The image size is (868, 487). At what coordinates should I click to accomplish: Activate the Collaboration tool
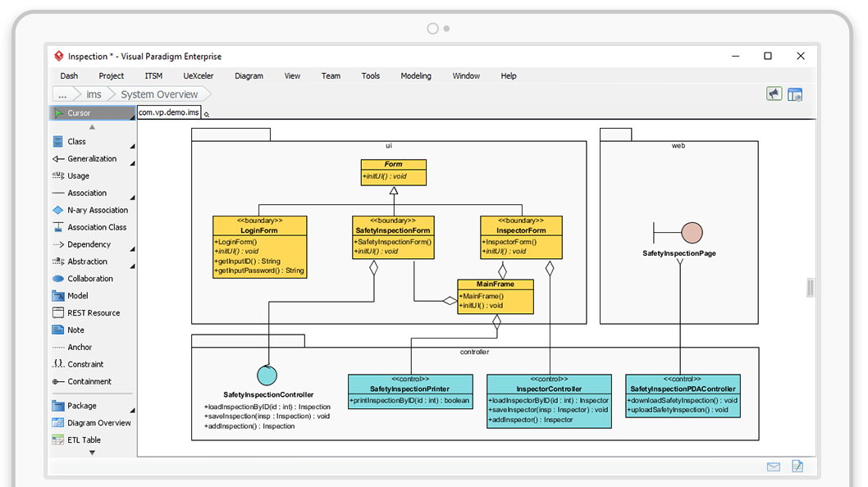tap(89, 279)
